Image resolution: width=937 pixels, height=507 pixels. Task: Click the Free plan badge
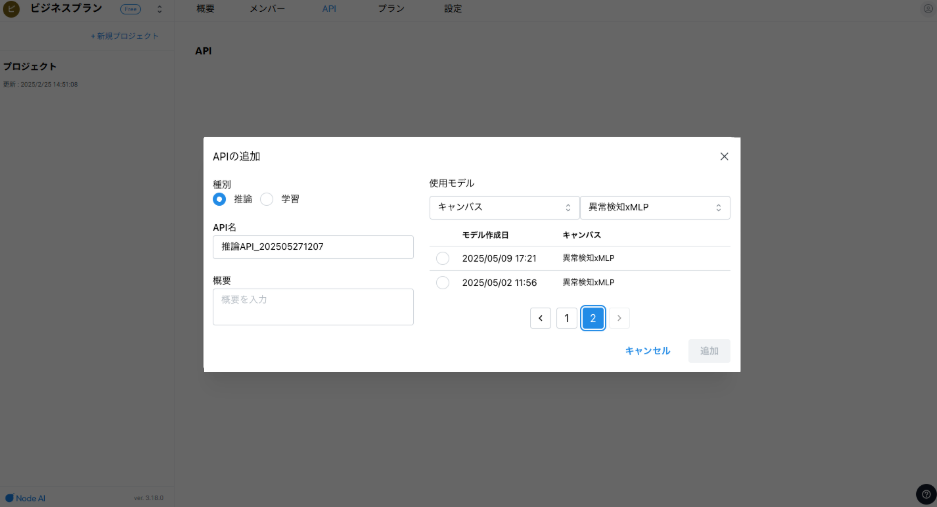pyautogui.click(x=131, y=9)
